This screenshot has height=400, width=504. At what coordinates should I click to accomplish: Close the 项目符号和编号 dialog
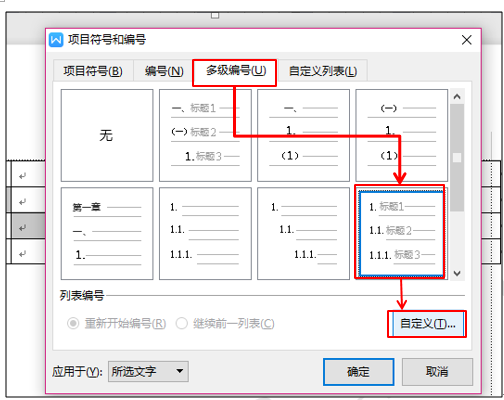coord(466,40)
